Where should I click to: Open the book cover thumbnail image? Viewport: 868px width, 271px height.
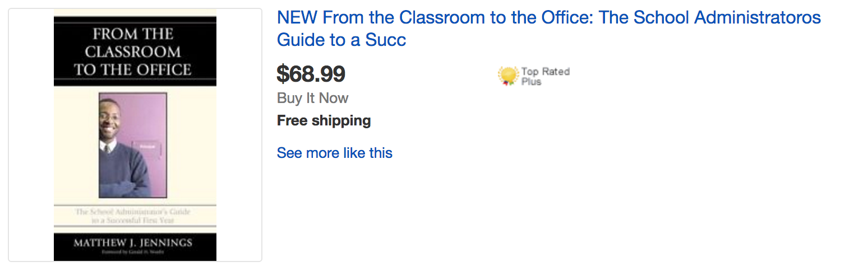(x=135, y=134)
